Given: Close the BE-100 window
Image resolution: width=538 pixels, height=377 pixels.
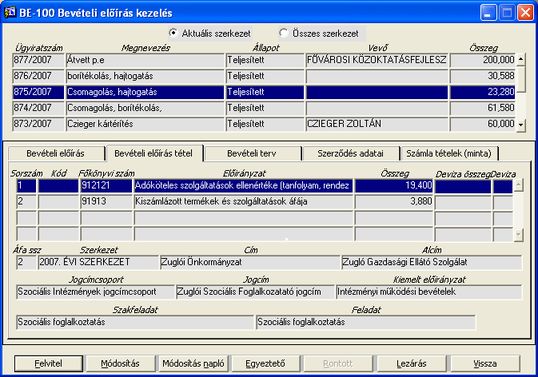Looking at the screenshot, I should coord(525,13).
